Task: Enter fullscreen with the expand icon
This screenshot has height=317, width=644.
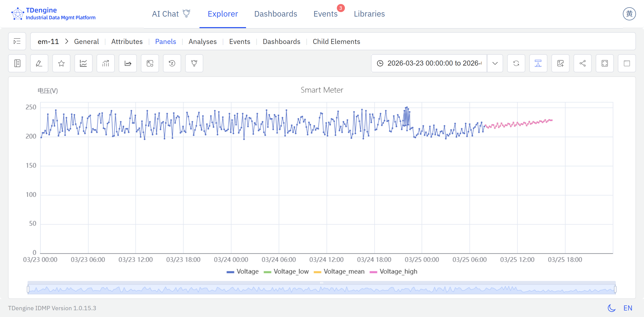Action: pyautogui.click(x=605, y=63)
